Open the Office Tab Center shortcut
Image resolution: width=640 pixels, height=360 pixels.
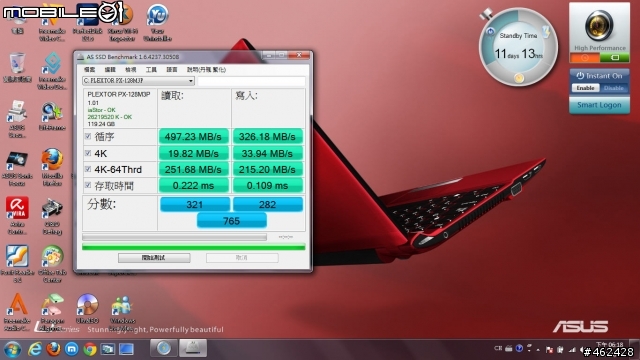[52, 263]
